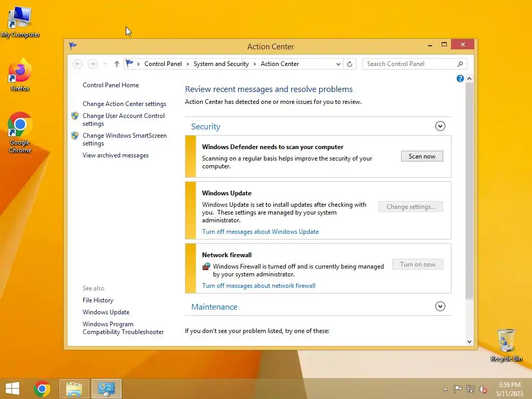Click the Action Center flag in system tray

point(458,389)
